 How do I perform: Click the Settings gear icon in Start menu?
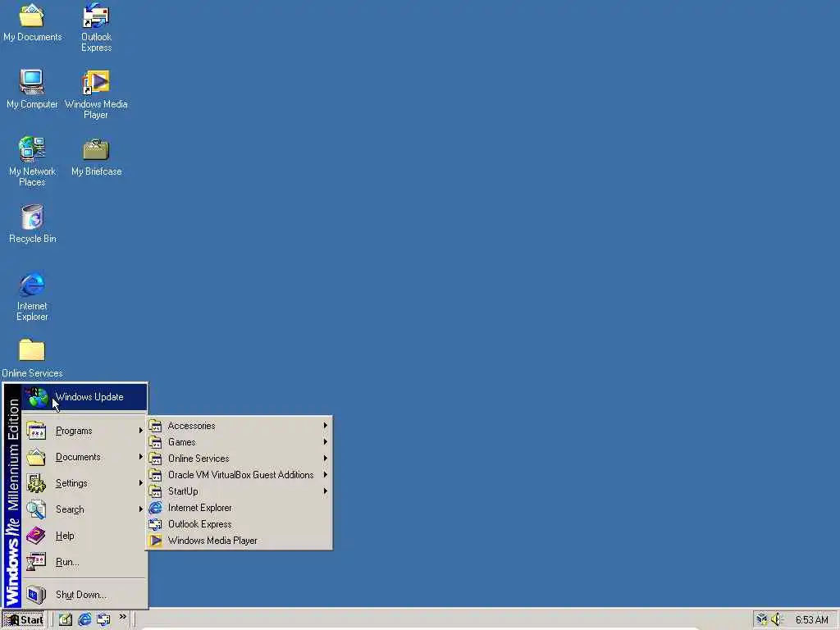coord(36,483)
